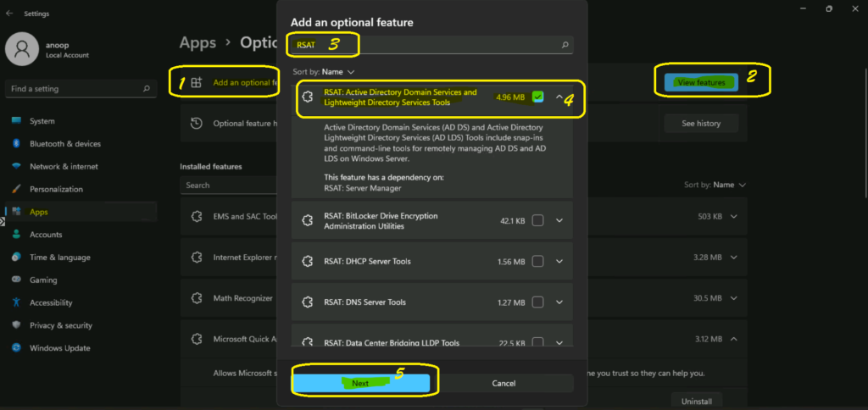This screenshot has width=868, height=410.
Task: Click the dialog RSAT search field
Action: coord(432,45)
